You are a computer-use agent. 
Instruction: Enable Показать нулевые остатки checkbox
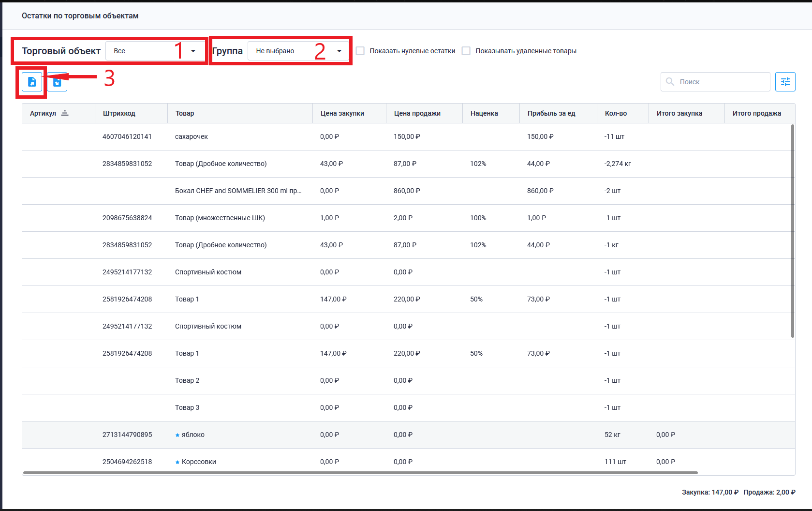[x=360, y=51]
